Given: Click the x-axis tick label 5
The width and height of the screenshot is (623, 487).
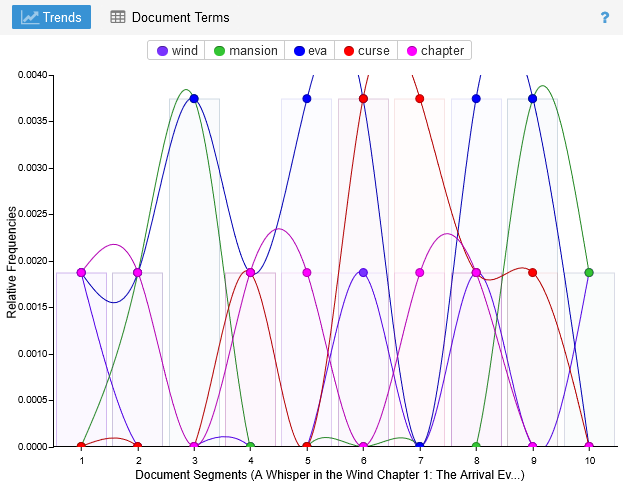Looking at the screenshot, I should pyautogui.click(x=307, y=460).
